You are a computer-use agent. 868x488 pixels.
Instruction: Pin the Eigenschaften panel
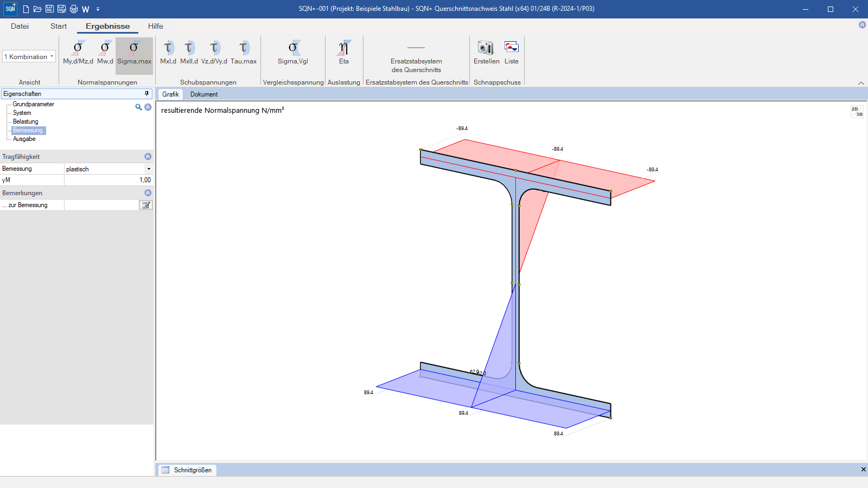pos(146,94)
